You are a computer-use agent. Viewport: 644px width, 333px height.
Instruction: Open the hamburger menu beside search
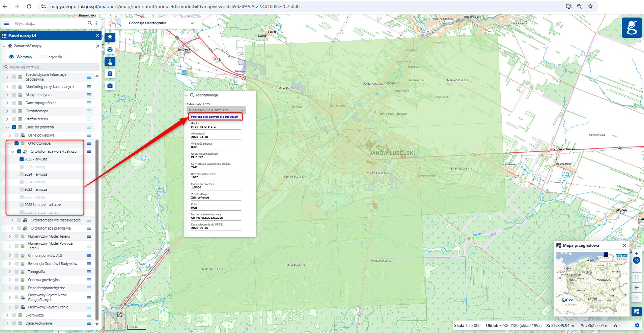pos(6,23)
